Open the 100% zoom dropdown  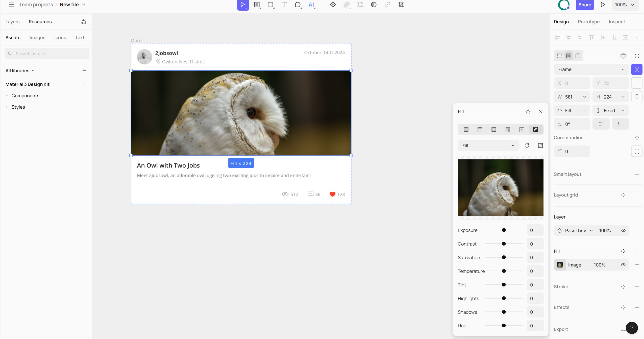(x=625, y=5)
